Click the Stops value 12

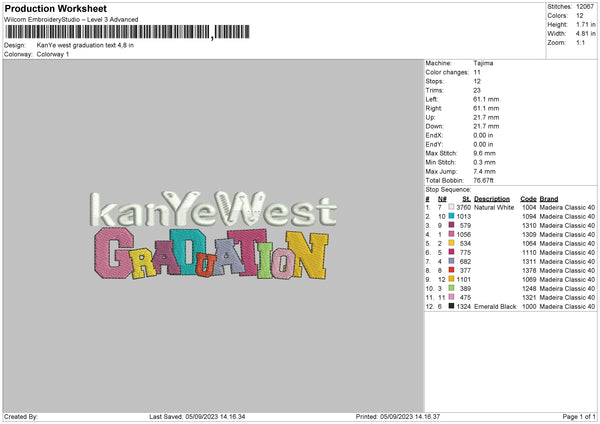pyautogui.click(x=477, y=81)
